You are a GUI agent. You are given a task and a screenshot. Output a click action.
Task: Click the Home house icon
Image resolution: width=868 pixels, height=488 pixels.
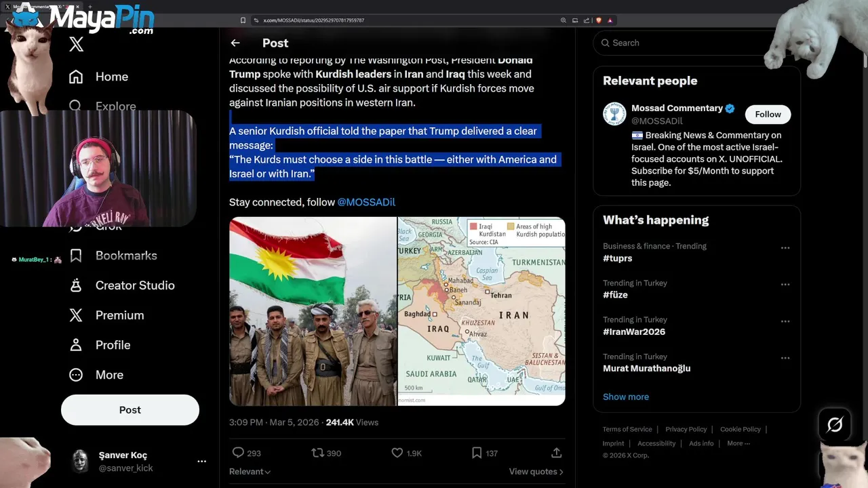(x=76, y=77)
